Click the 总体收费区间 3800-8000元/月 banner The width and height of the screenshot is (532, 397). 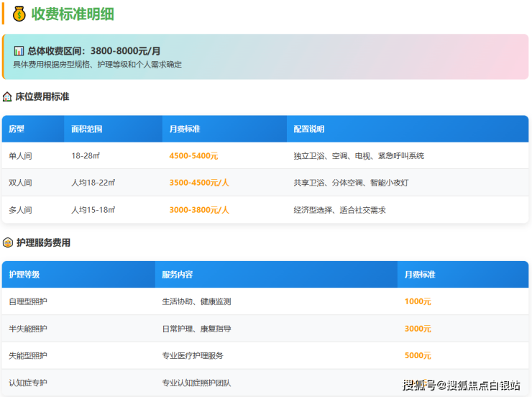265,57
